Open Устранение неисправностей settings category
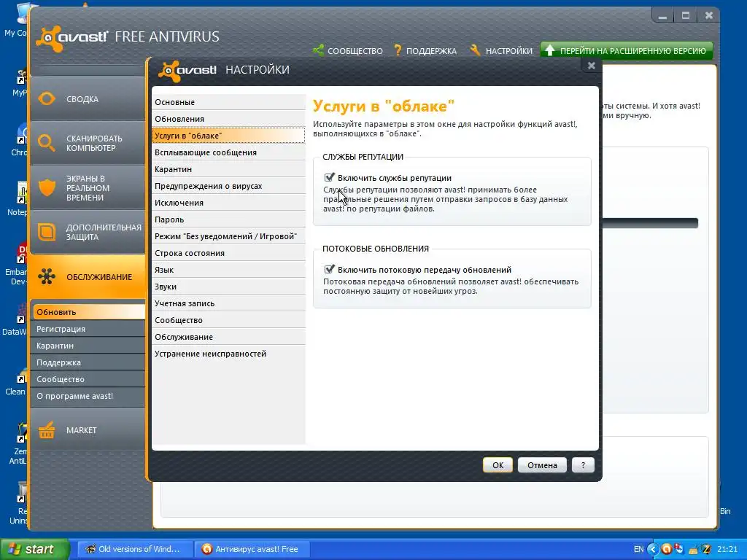Screen dimensions: 747x560 pos(228,354)
